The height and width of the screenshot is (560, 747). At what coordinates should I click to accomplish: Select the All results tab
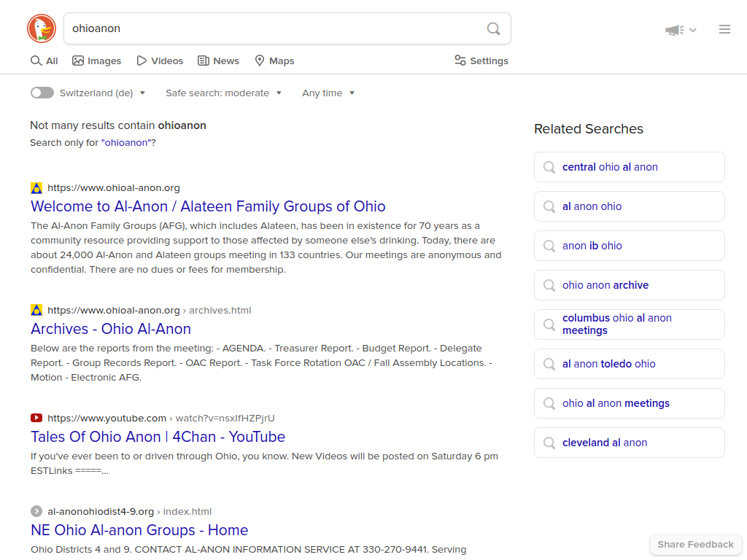[x=44, y=61]
